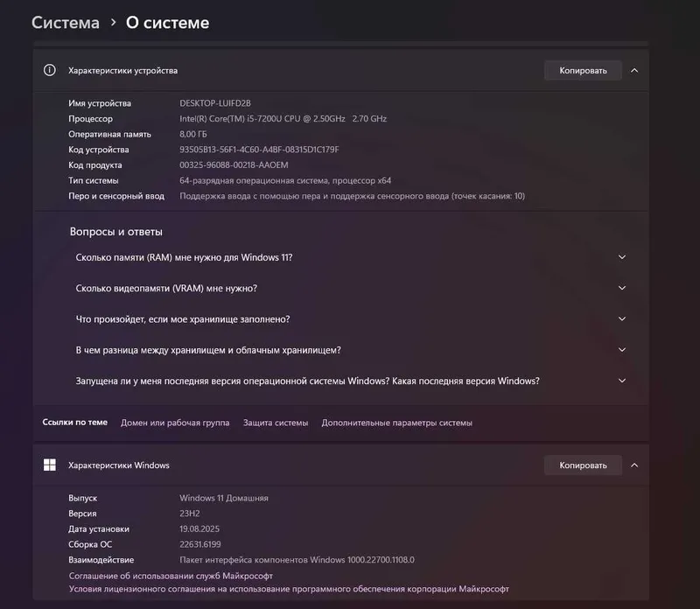Screen dimensions: 700x609
Task: Copy device specifications with Копировать button
Action: tap(583, 71)
